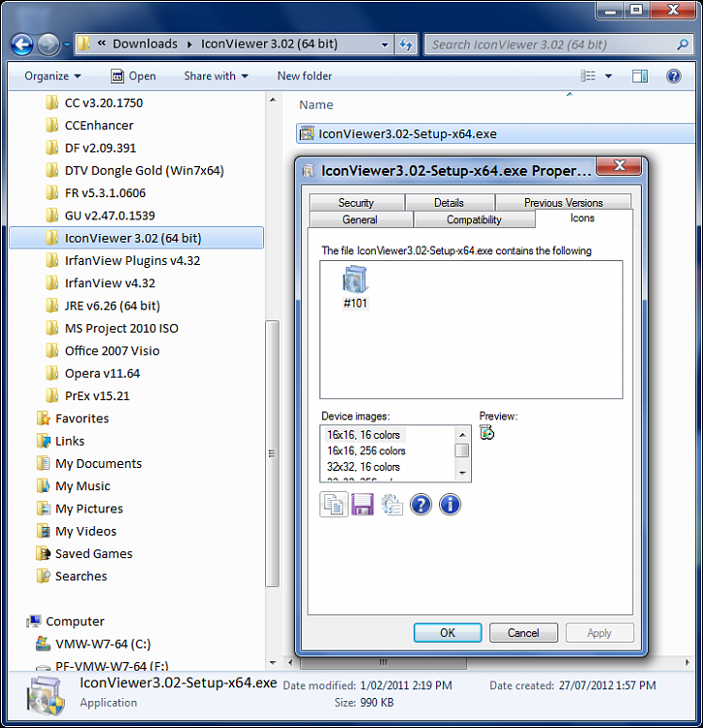The image size is (703, 728).
Task: Toggle the preview pane button
Action: (640, 76)
